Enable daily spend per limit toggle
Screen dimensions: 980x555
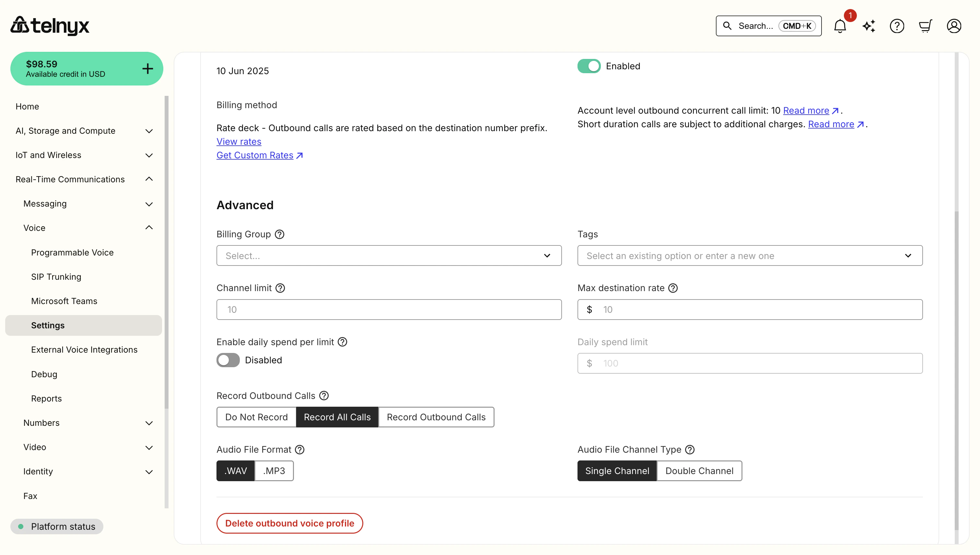click(228, 360)
